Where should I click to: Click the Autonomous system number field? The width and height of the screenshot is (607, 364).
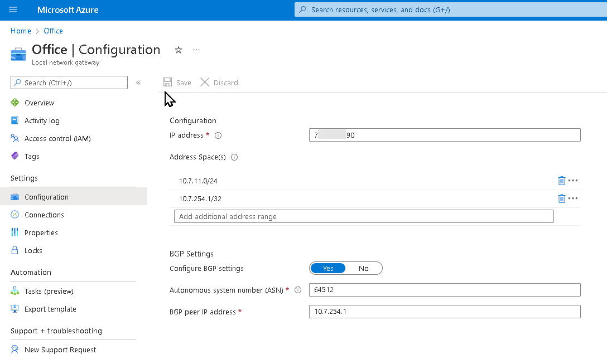[445, 290]
